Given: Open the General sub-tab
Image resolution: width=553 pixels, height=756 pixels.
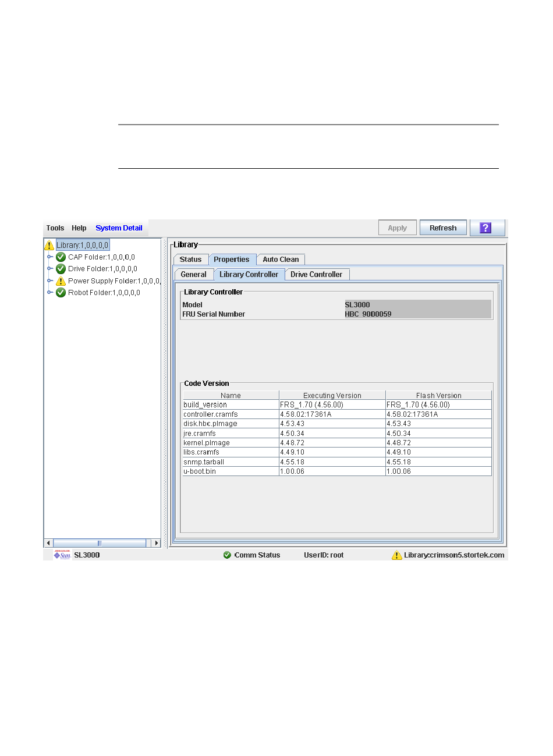Looking at the screenshot, I should click(194, 275).
